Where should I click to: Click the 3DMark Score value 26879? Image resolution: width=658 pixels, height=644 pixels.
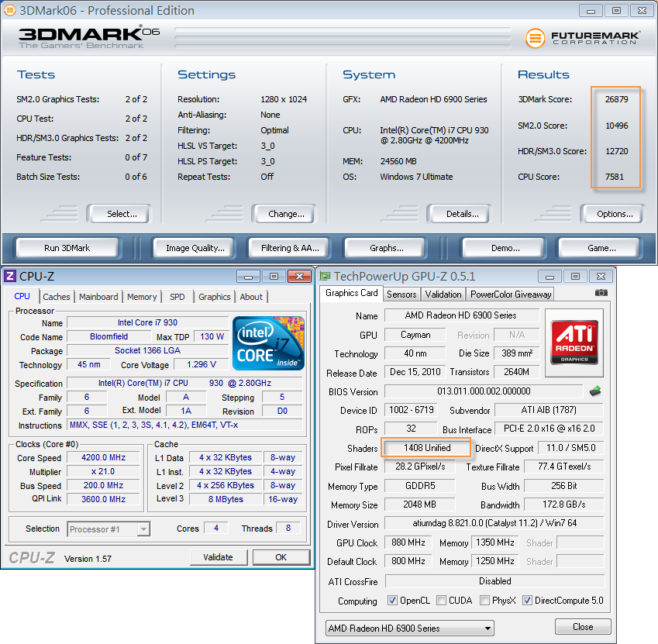pyautogui.click(x=616, y=99)
